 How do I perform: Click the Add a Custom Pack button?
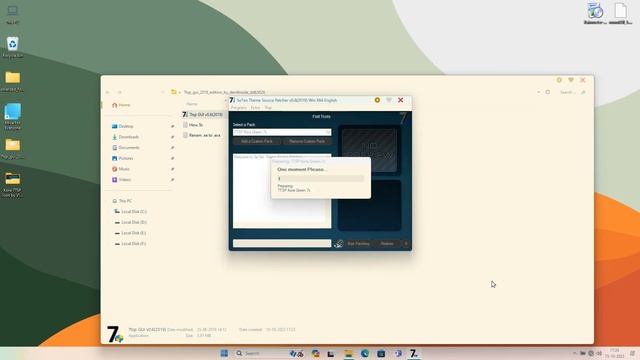click(x=257, y=141)
